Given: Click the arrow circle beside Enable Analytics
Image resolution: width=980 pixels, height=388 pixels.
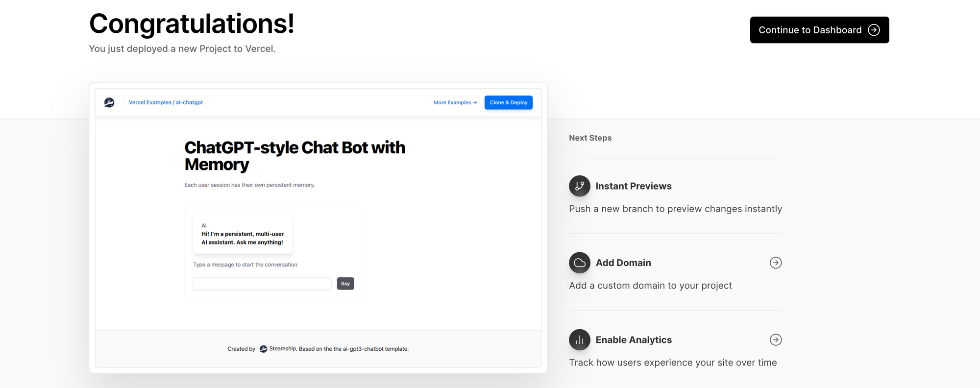Looking at the screenshot, I should click(x=776, y=339).
